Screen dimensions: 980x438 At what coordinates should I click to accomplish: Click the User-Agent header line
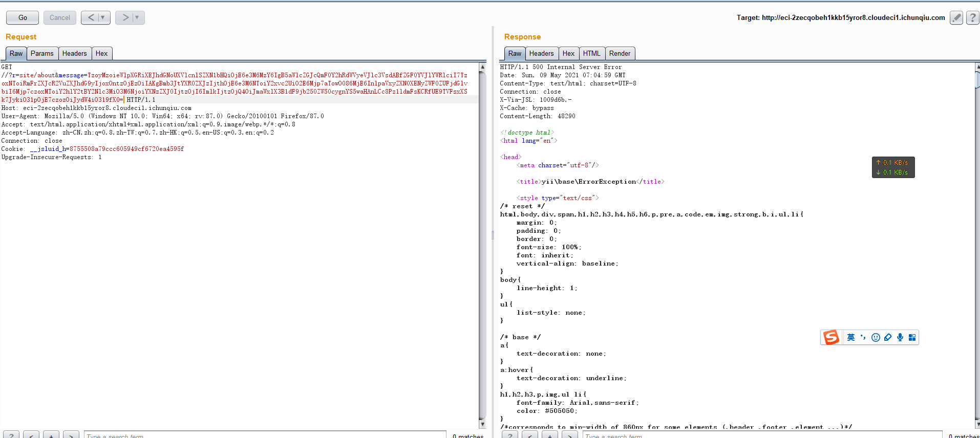pos(162,116)
